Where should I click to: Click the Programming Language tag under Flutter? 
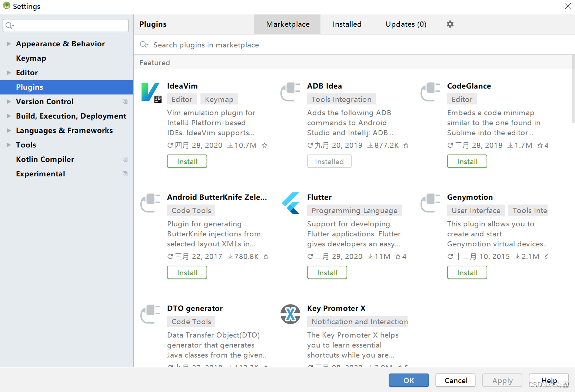[x=354, y=210]
